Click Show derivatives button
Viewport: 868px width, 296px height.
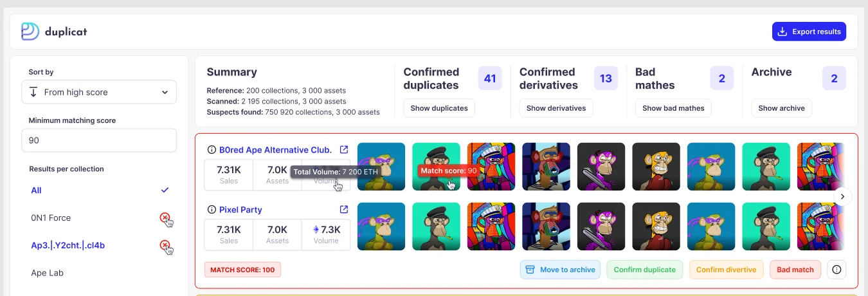[556, 108]
